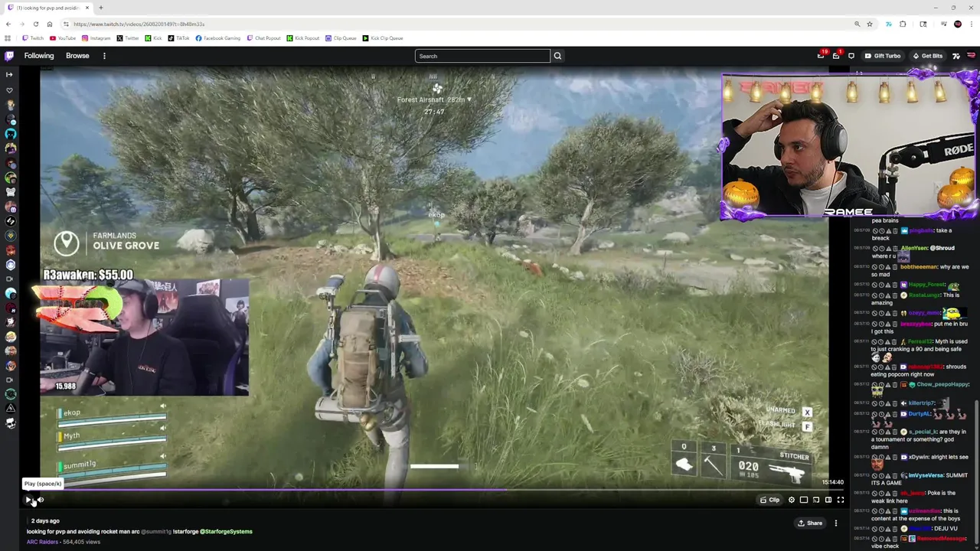The width and height of the screenshot is (980, 551).
Task: Click the video total duration 15:14:40
Action: 832,482
